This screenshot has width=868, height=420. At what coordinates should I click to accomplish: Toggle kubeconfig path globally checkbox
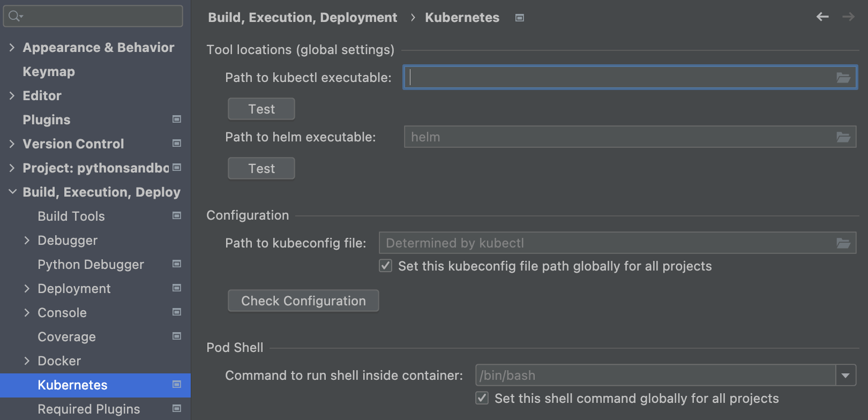(386, 266)
